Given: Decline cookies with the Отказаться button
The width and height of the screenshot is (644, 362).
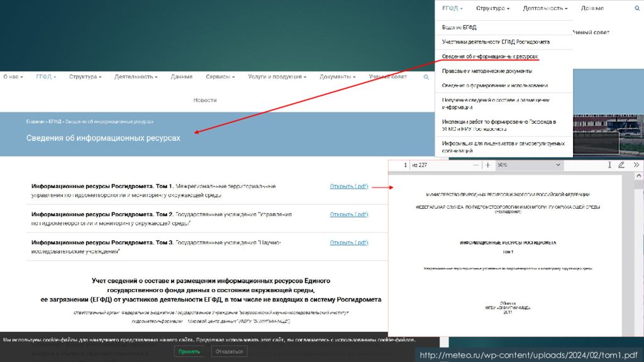Looking at the screenshot, I should click(x=229, y=352).
